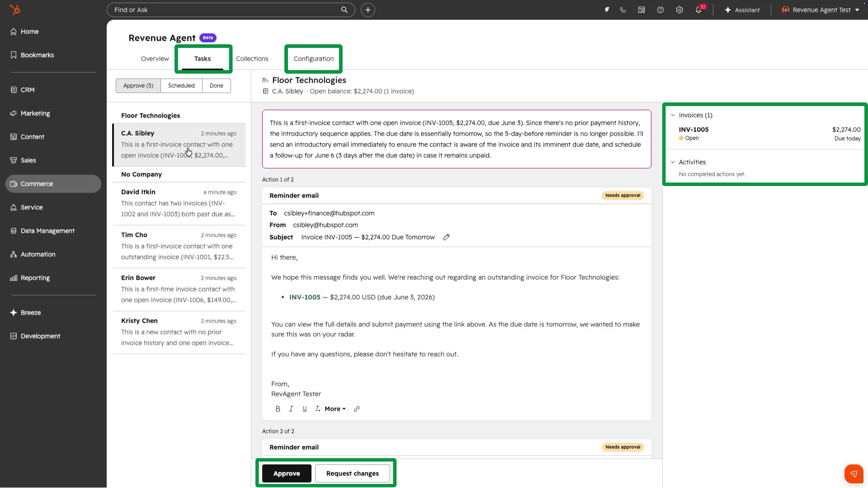Click the Find or Ask search field
Image resolution: width=868 pixels, height=488 pixels.
(x=231, y=10)
